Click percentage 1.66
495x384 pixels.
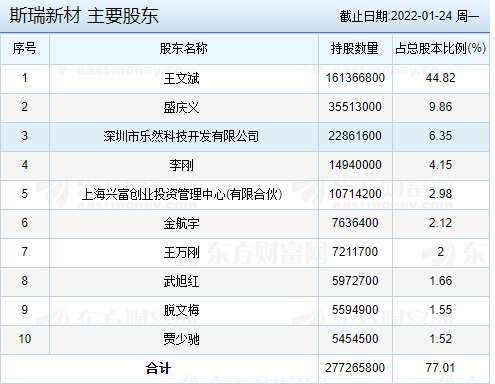[440, 281]
